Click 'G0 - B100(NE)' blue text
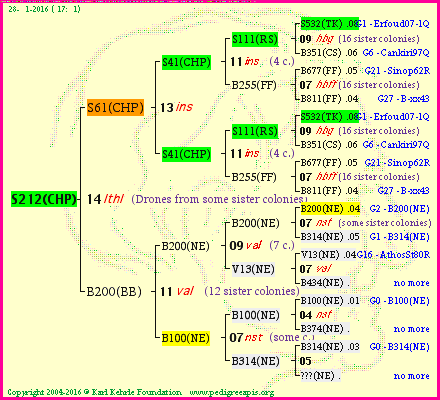The image size is (440, 400). [x=399, y=301]
